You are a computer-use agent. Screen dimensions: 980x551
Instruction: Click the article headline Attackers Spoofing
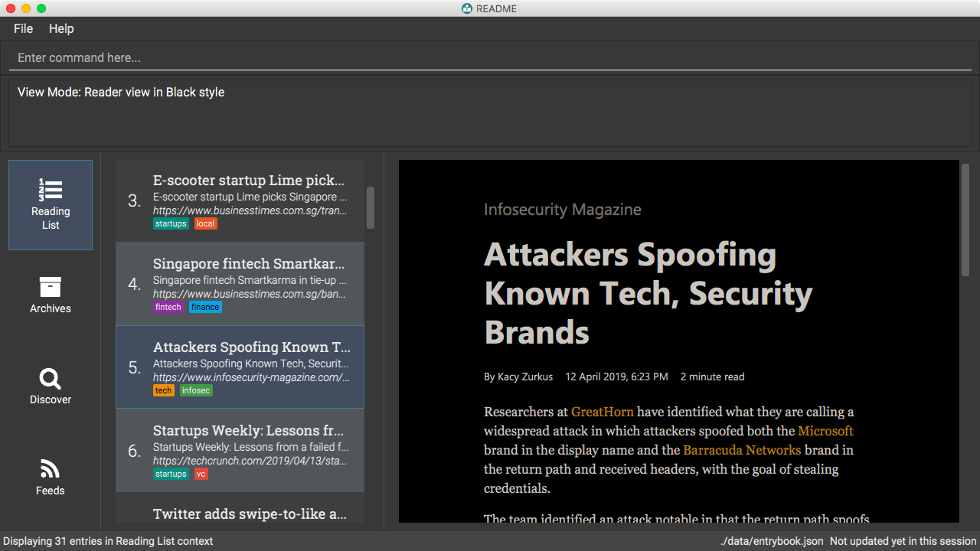648,294
